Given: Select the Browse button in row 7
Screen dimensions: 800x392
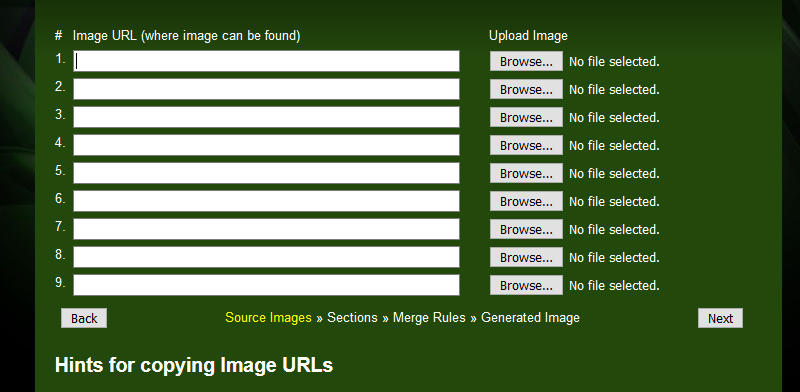Looking at the screenshot, I should (x=526, y=230).
